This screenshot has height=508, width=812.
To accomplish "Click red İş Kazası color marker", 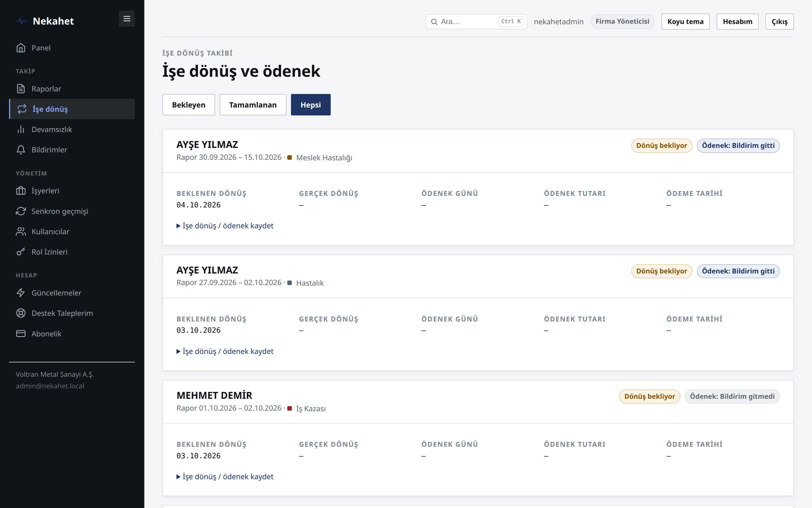I will point(290,408).
